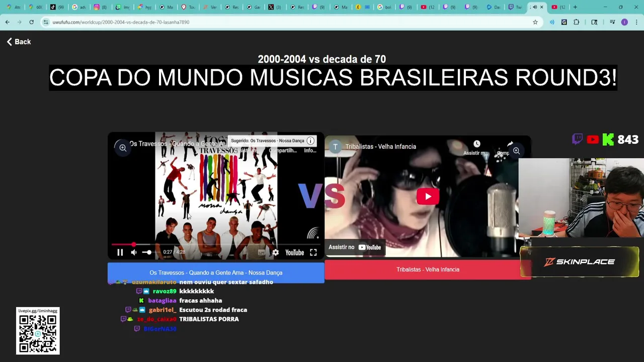Bookmark this page with star icon

[x=535, y=22]
